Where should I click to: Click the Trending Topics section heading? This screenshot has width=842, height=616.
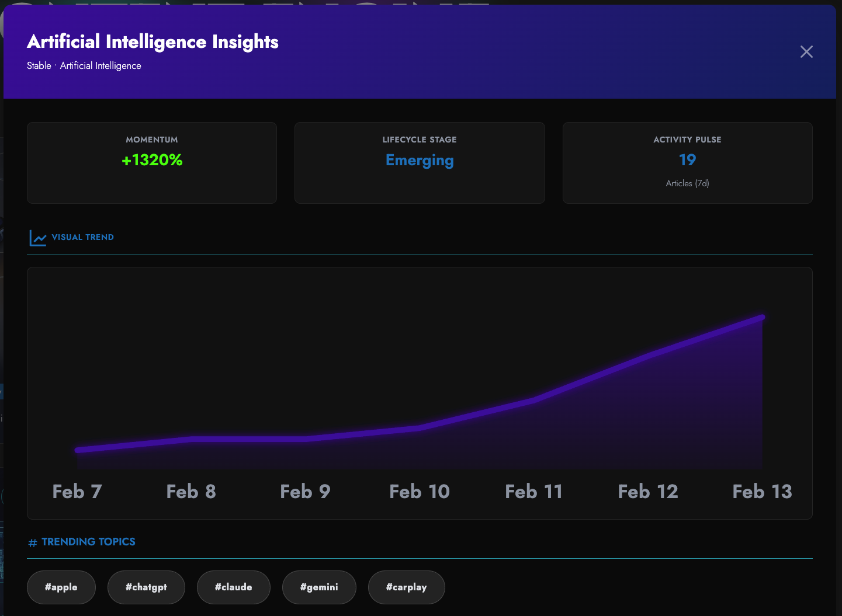[88, 542]
